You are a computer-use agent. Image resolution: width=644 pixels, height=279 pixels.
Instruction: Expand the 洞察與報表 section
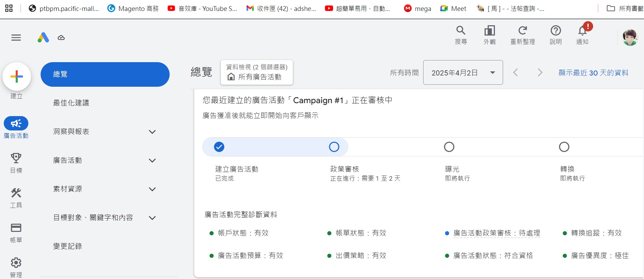click(x=152, y=132)
